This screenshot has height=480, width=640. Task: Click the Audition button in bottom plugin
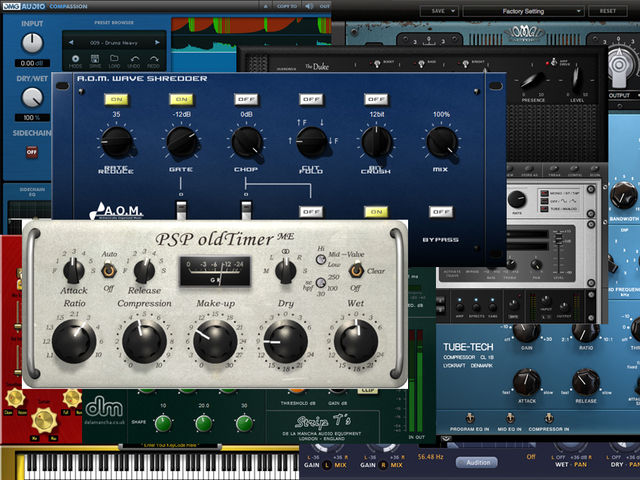pyautogui.click(x=477, y=462)
